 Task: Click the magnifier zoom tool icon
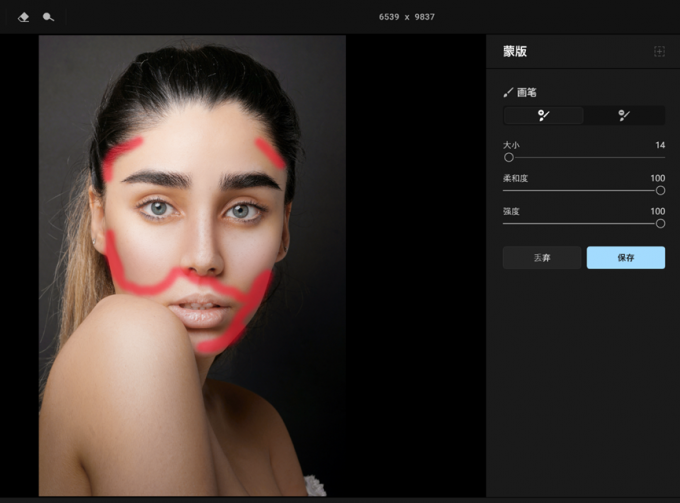(x=48, y=17)
